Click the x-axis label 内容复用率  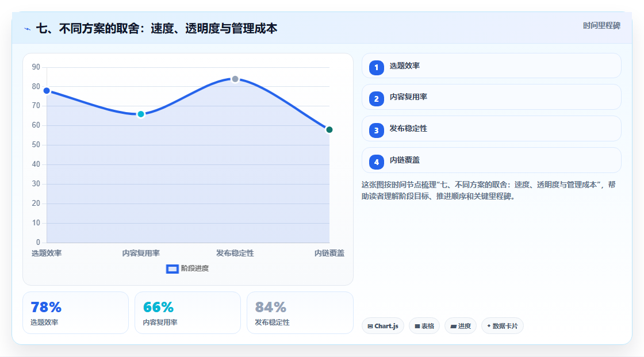(141, 253)
